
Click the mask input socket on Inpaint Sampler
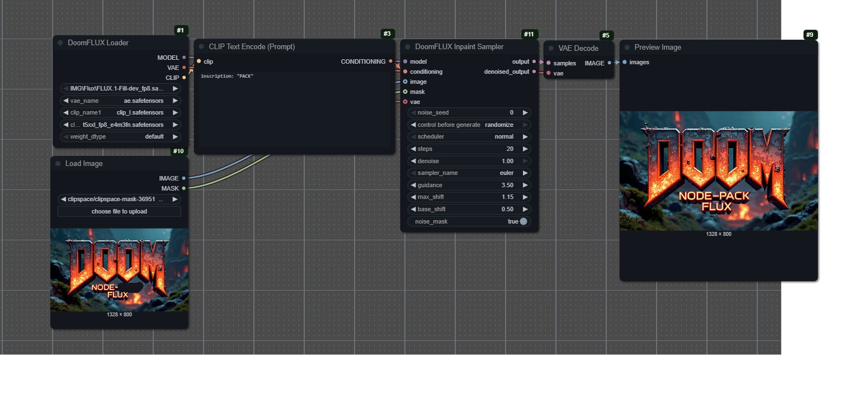[405, 92]
